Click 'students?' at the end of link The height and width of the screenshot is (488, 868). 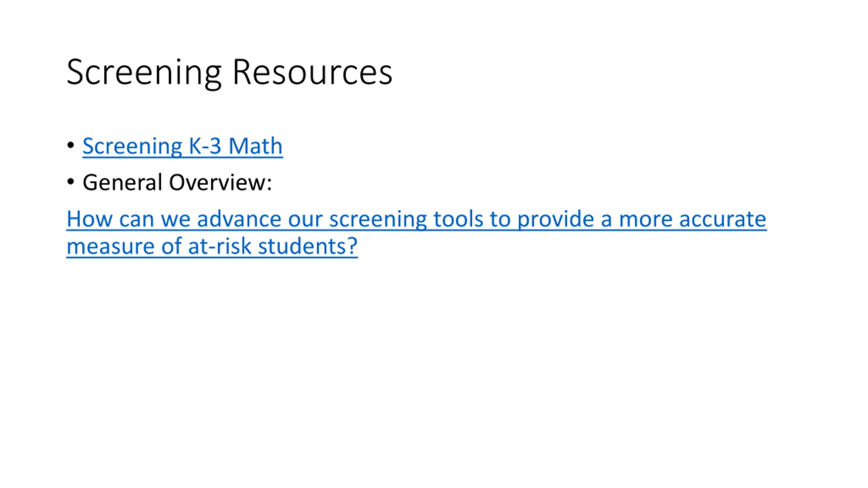coord(308,246)
